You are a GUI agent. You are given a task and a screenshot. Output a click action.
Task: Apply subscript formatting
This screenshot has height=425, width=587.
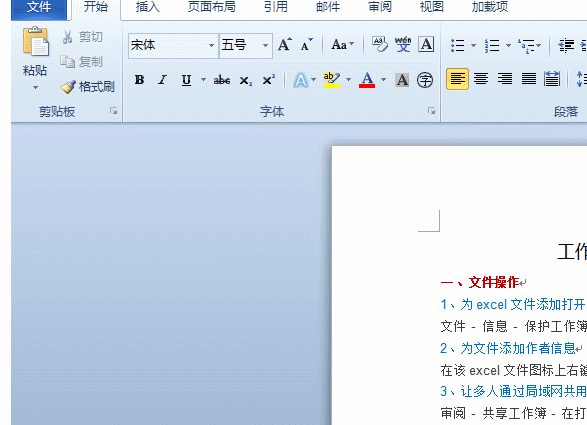[x=246, y=81]
